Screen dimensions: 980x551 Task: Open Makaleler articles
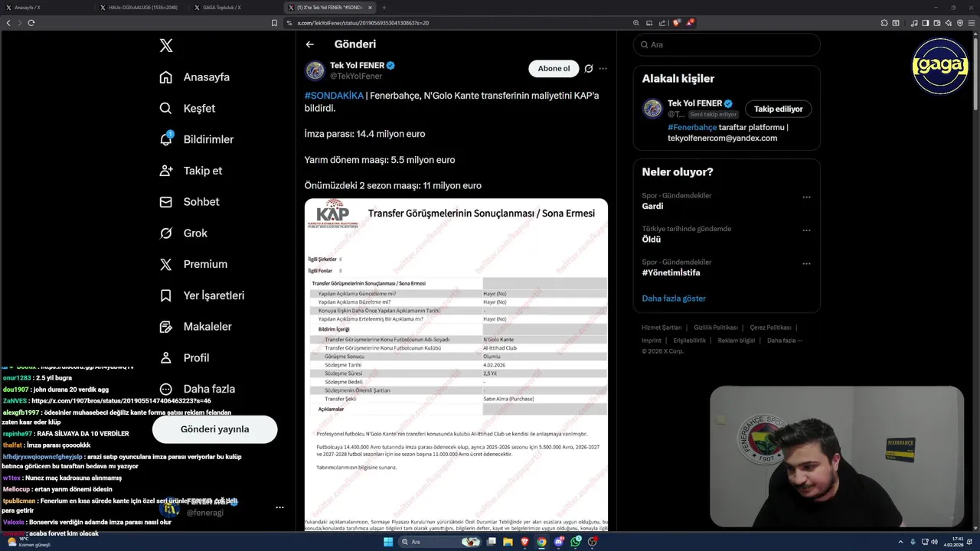pyautogui.click(x=195, y=327)
